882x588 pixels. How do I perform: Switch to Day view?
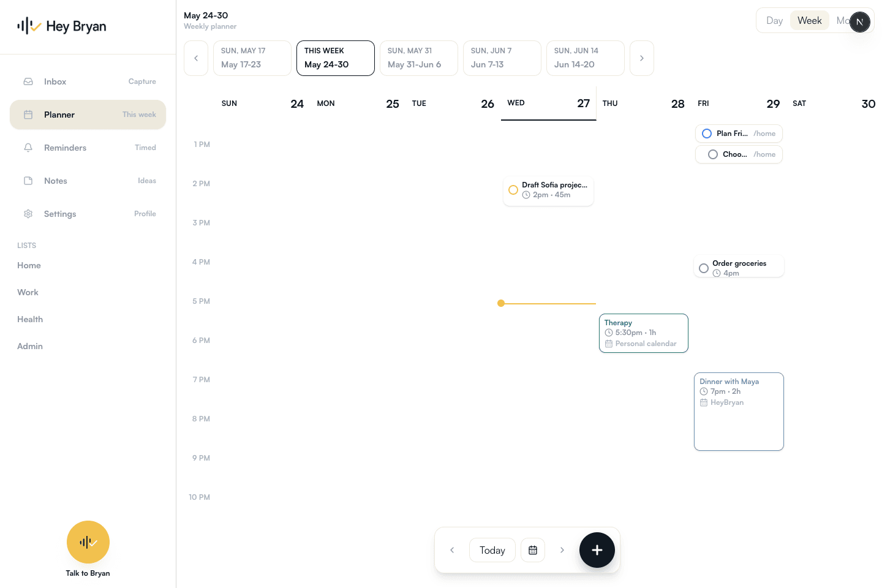(x=775, y=20)
